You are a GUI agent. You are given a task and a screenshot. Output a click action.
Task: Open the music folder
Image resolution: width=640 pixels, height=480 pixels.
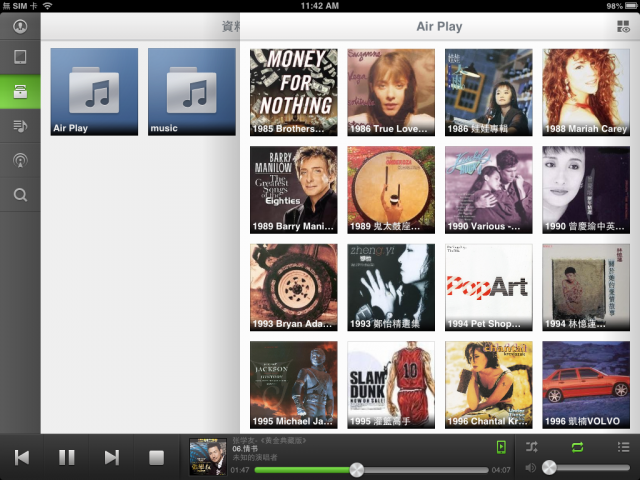tap(192, 92)
